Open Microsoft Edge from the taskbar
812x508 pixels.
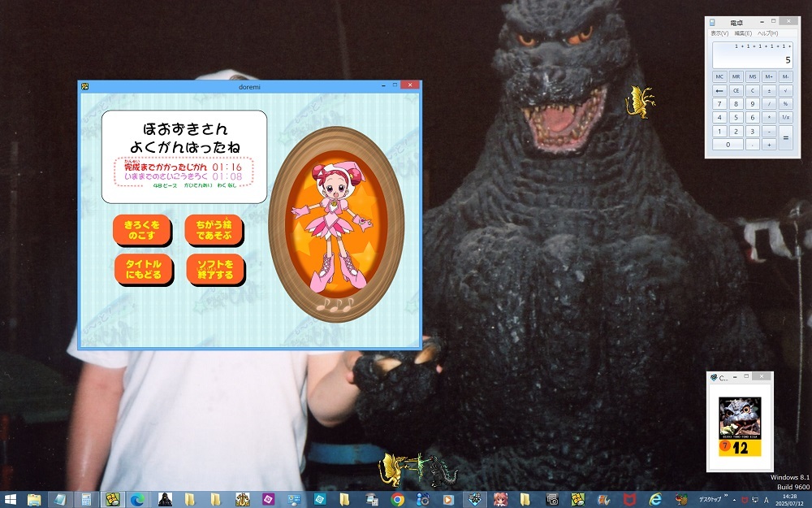click(137, 500)
